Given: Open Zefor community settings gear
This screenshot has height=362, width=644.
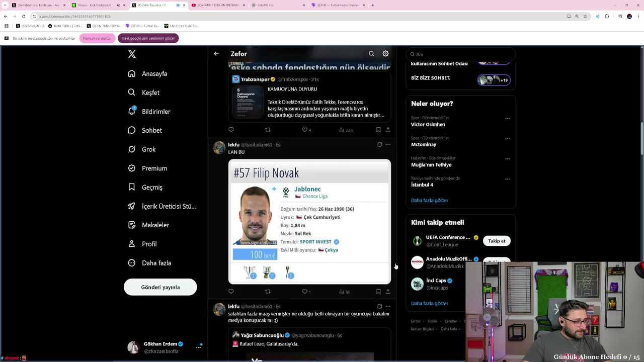Looking at the screenshot, I should [x=385, y=54].
